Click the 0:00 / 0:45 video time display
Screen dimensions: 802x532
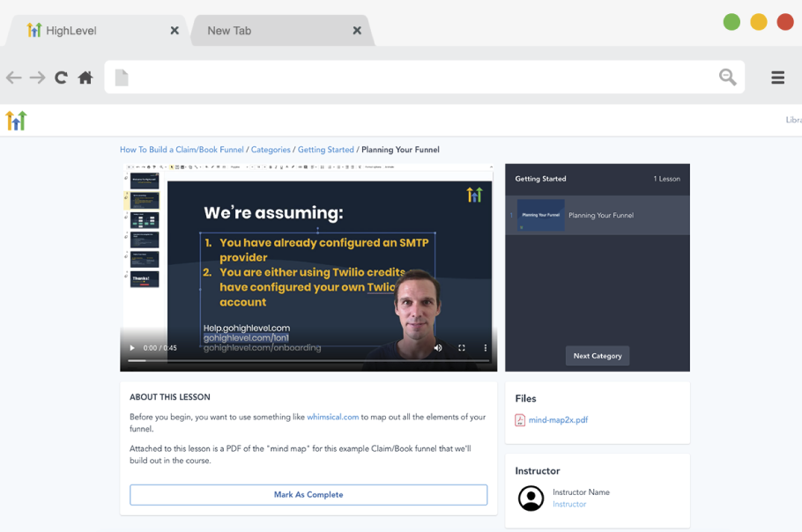(x=160, y=348)
